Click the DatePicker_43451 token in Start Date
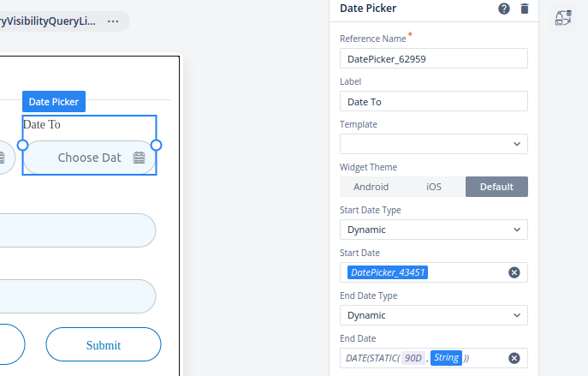588x376 pixels. [x=388, y=272]
